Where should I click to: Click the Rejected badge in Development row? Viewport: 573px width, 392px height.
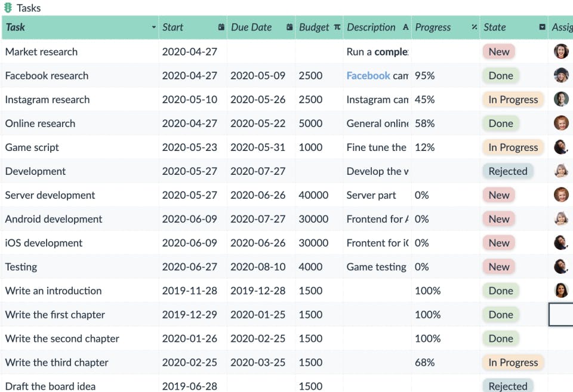(x=507, y=171)
